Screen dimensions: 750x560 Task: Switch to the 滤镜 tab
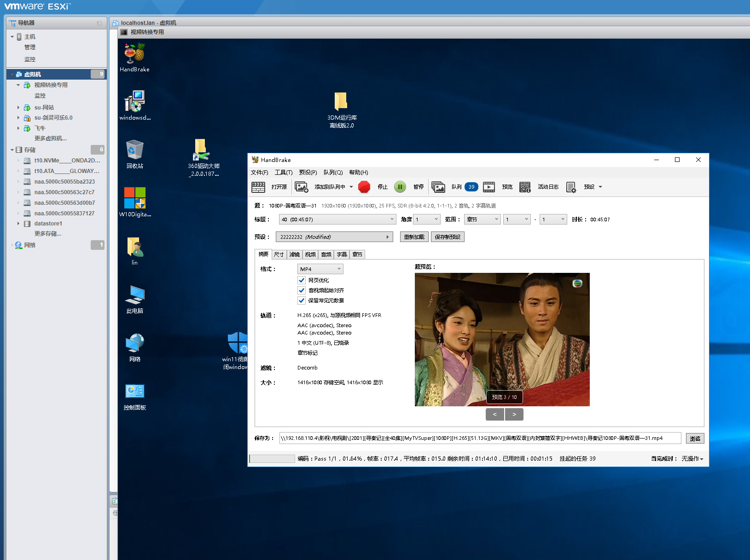[295, 254]
